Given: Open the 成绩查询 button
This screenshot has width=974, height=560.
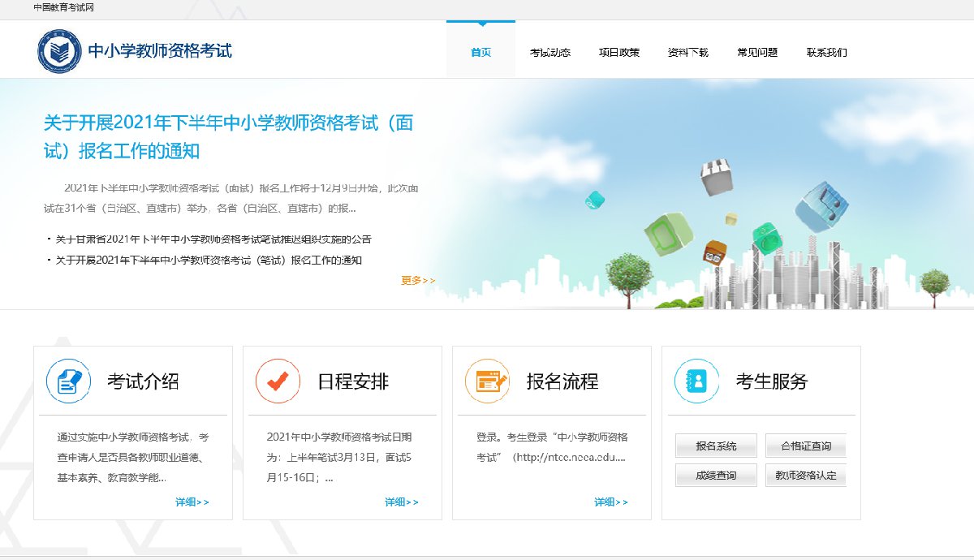Looking at the screenshot, I should 716,476.
